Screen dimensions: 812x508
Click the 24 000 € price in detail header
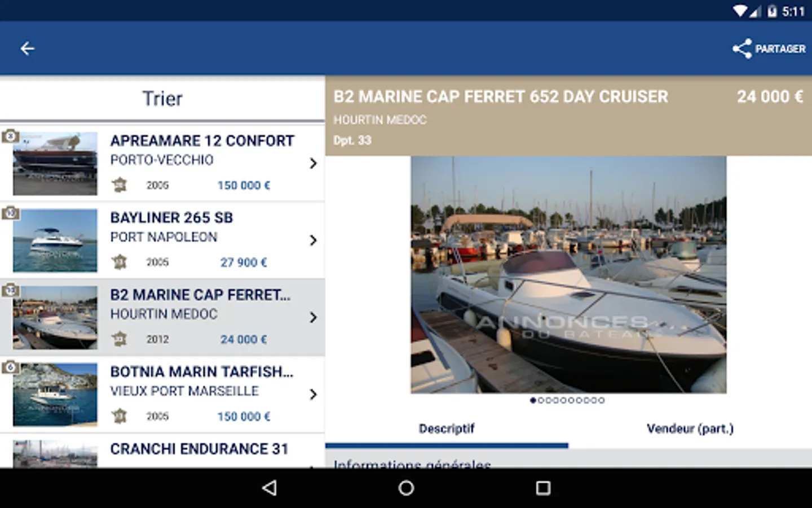(770, 97)
